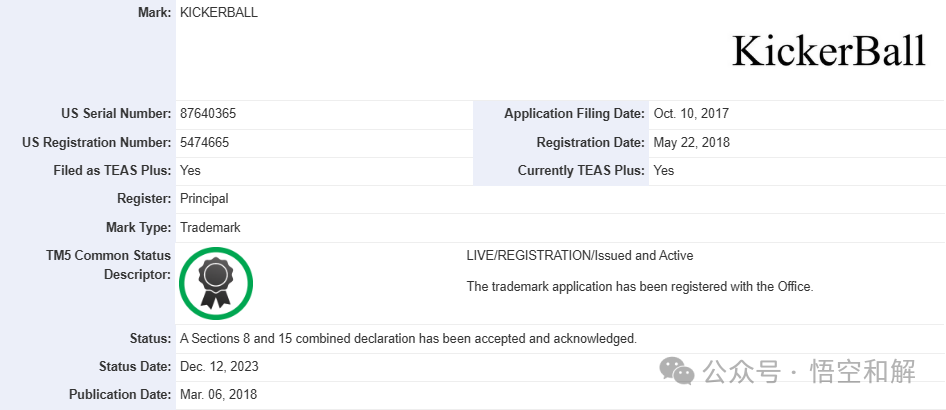946x410 pixels.
Task: Click status date Dec. 12, 2023
Action: [220, 367]
